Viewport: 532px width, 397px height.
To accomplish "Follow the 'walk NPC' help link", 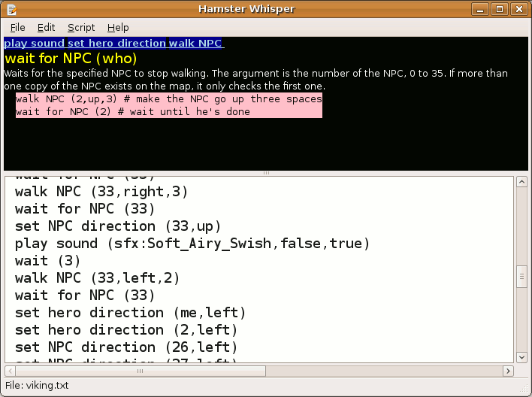I will [x=195, y=43].
